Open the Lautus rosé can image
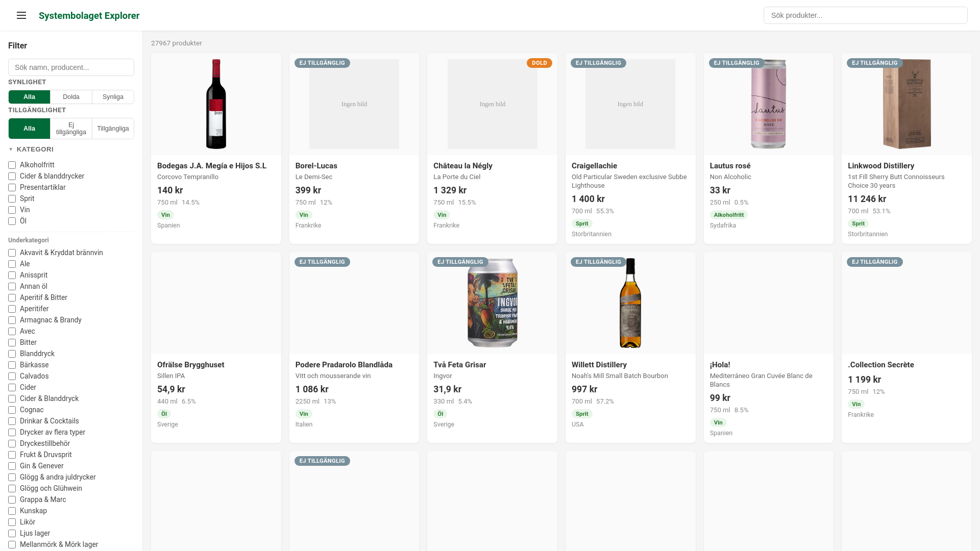The image size is (980, 551). (x=768, y=104)
